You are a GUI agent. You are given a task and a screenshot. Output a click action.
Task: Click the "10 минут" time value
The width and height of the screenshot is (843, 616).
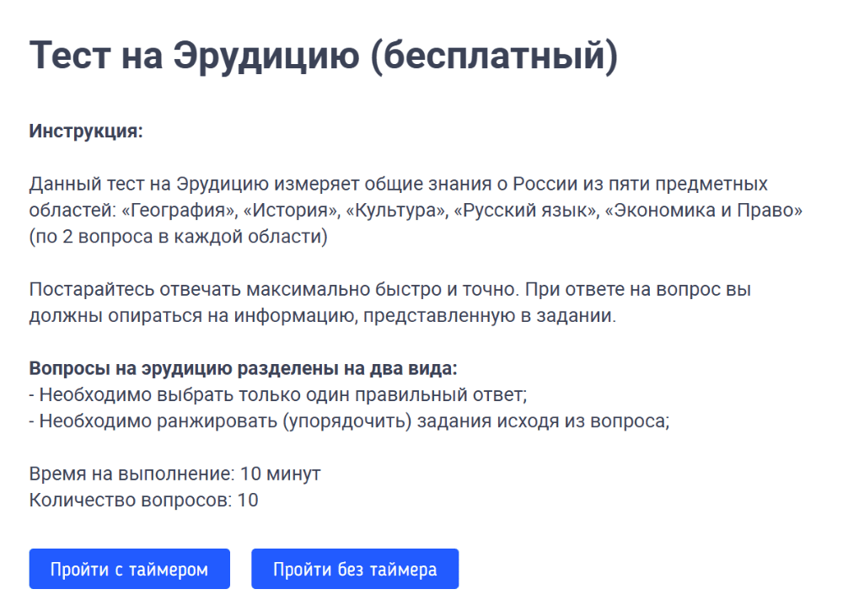click(280, 474)
